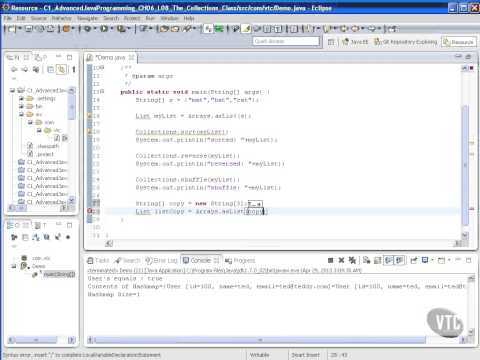Click the External Tools toolbar icon

[121, 29]
